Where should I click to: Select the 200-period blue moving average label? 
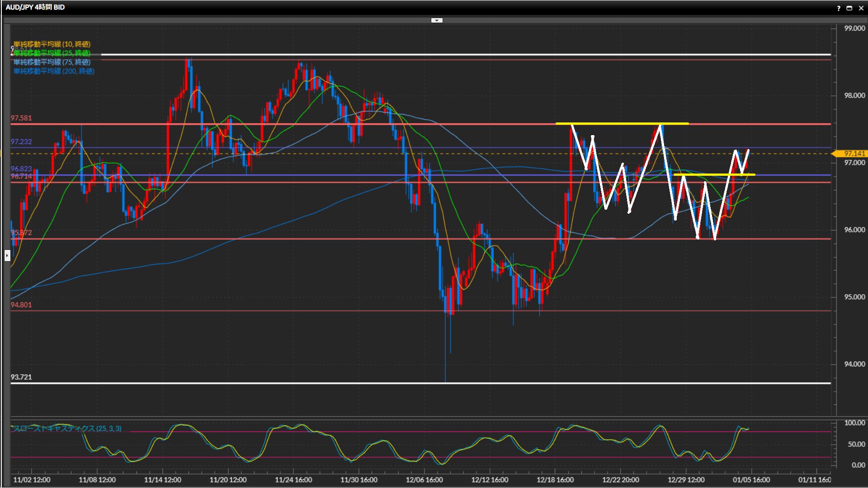point(54,71)
